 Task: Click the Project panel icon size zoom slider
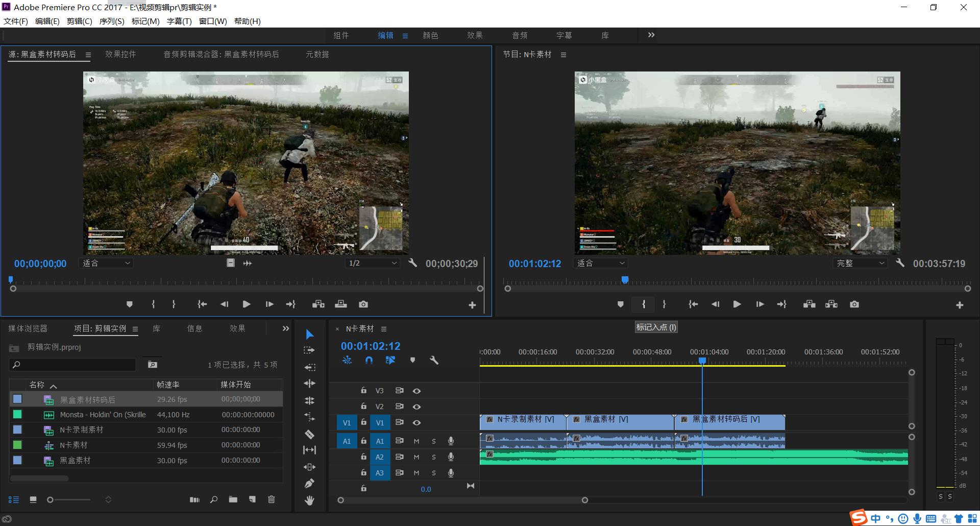coord(50,500)
